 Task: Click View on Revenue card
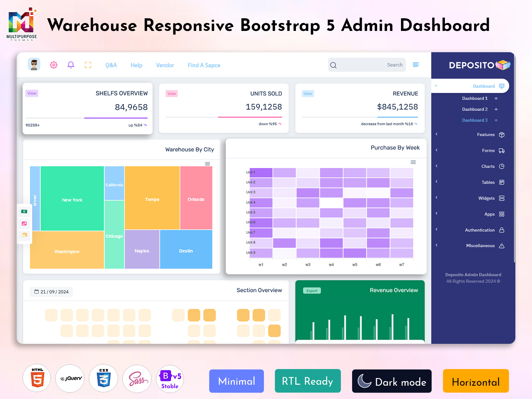308,94
